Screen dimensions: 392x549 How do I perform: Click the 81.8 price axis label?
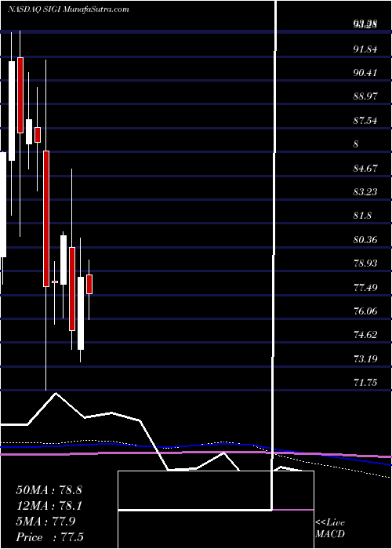[x=362, y=216]
